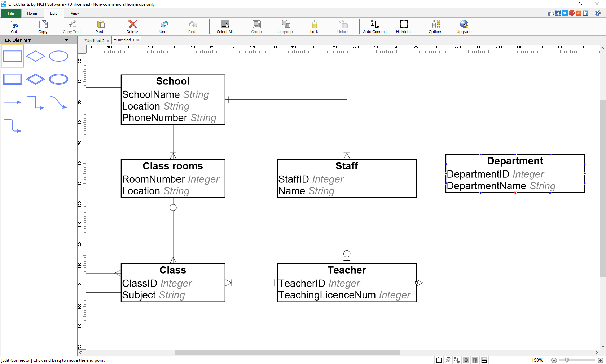
Task: Enable Auto Connect
Action: point(375,26)
